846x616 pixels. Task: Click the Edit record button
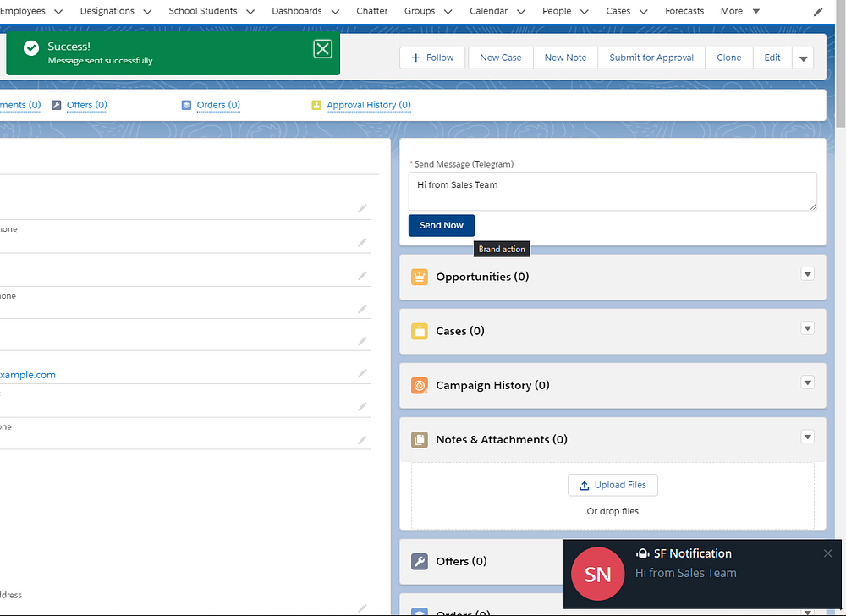click(x=772, y=58)
